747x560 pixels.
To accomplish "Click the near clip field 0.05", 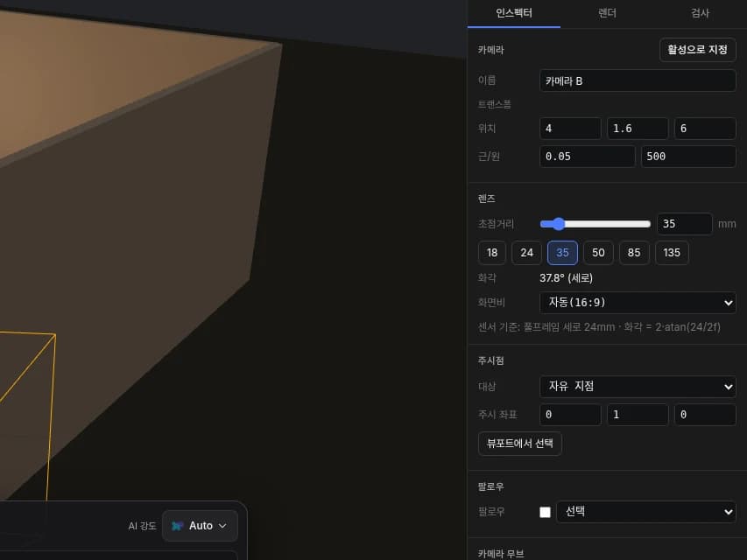I will coord(587,157).
